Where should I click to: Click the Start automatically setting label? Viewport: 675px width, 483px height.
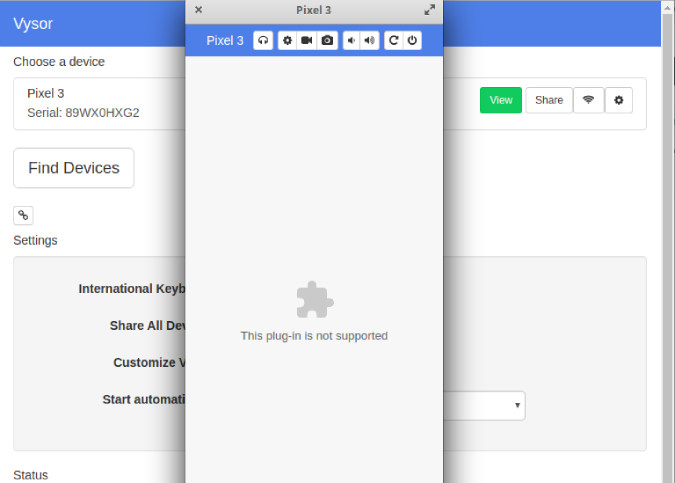pos(144,399)
